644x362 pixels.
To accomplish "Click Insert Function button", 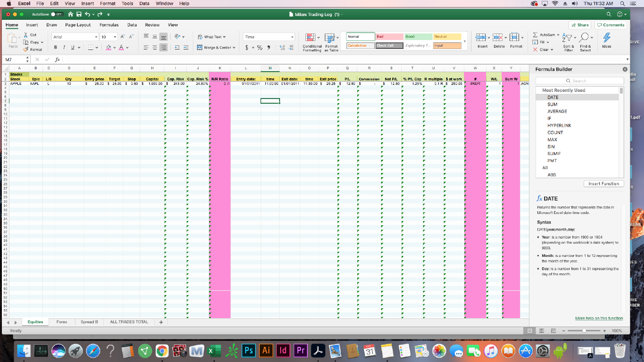I will [x=603, y=184].
